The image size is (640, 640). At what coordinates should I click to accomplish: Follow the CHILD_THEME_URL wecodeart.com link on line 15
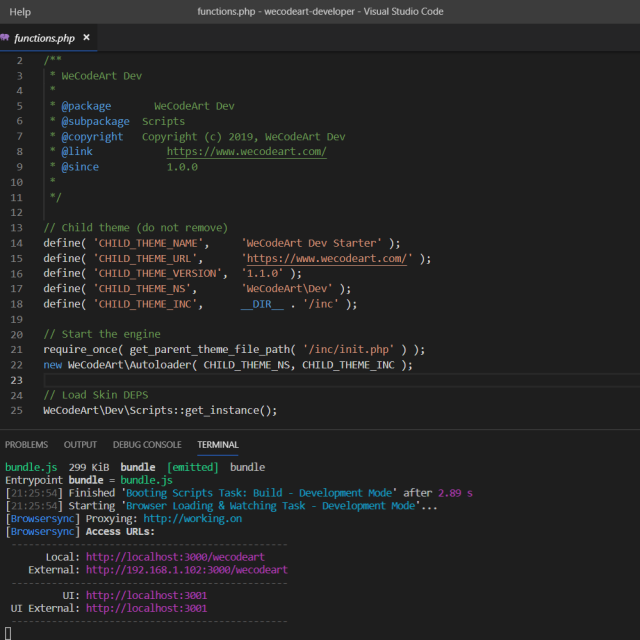click(327, 258)
